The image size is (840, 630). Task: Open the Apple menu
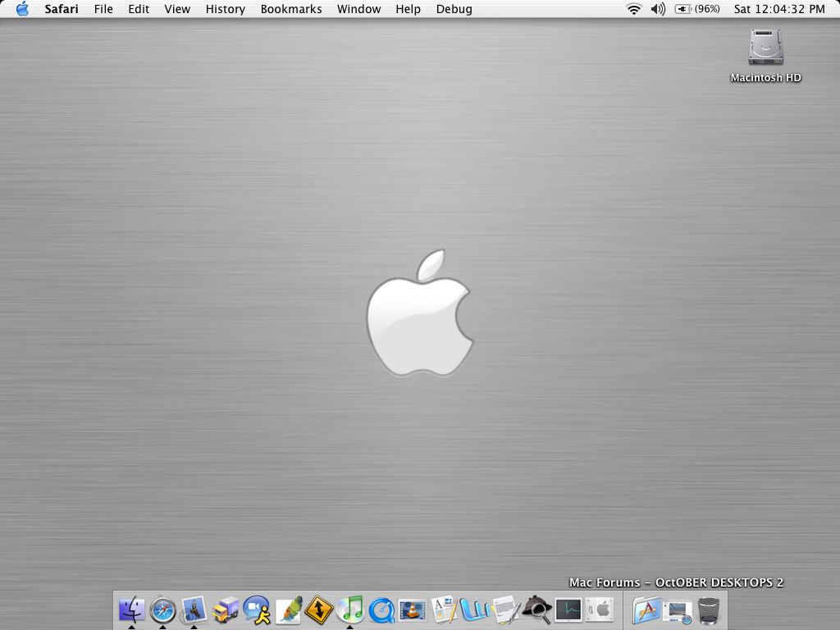22,9
